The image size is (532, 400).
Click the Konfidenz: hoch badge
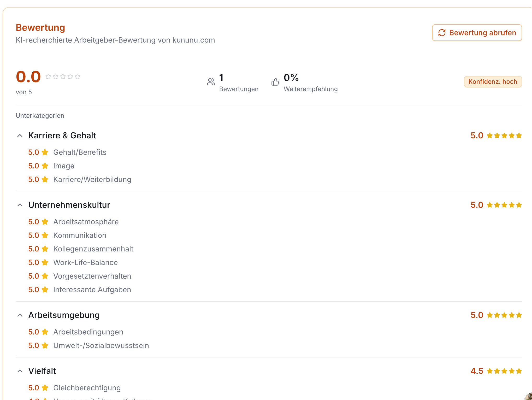point(493,82)
